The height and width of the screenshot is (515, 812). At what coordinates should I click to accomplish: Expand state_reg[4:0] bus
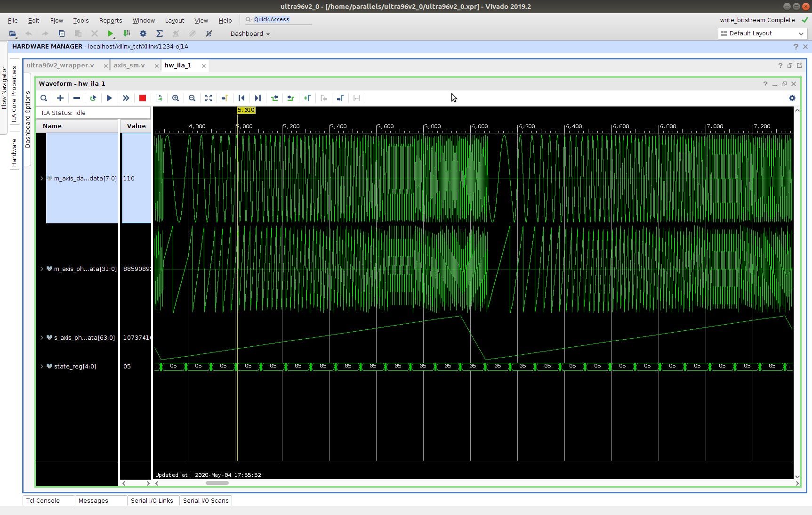[42, 366]
